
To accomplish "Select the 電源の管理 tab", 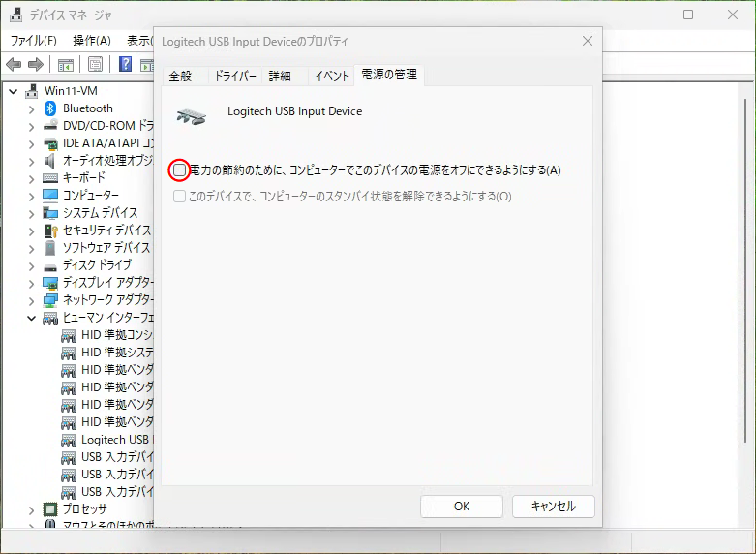I will 389,75.
